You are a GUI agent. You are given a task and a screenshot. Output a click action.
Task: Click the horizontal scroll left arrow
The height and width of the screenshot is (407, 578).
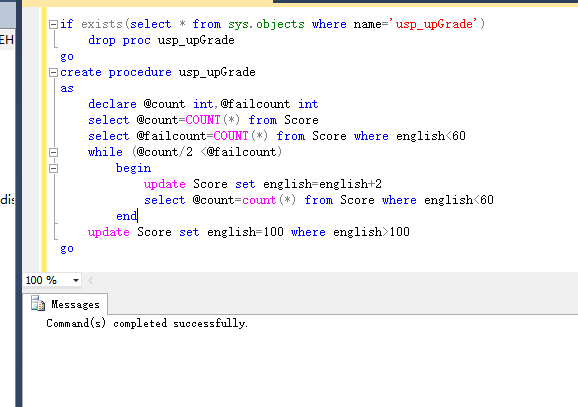click(90, 281)
